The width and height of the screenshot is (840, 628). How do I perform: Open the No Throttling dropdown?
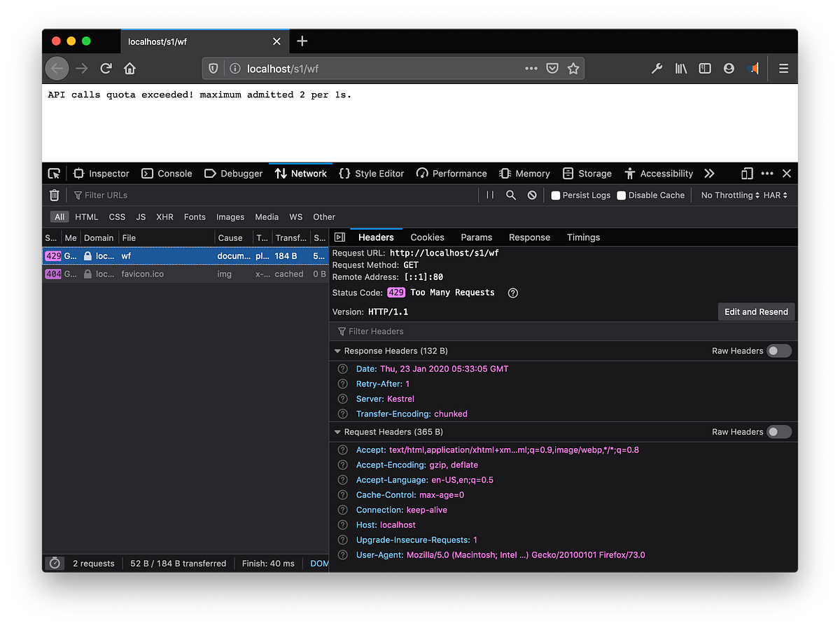coord(730,195)
